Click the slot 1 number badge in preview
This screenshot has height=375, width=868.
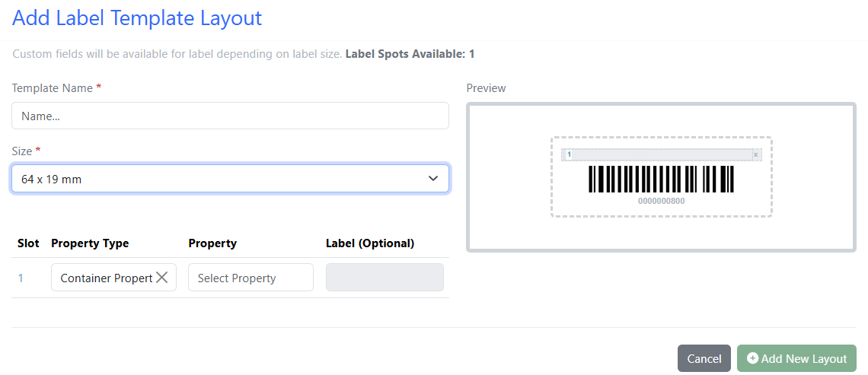(x=569, y=155)
